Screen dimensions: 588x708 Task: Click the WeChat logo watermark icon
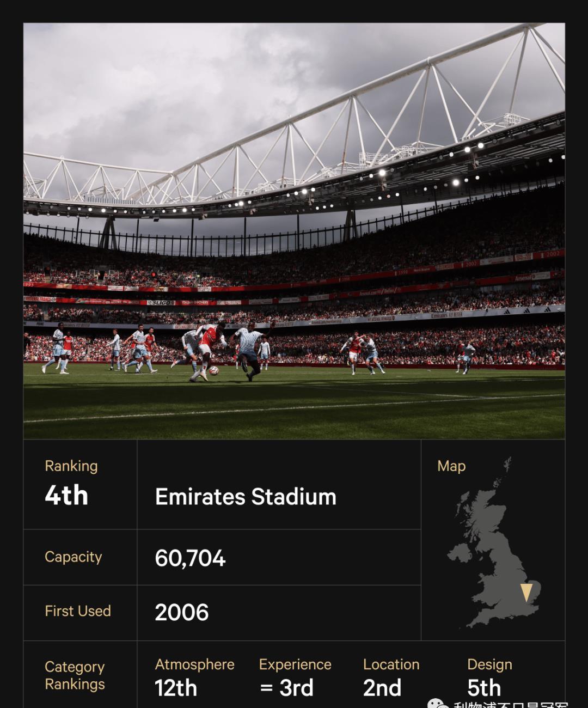pos(438,704)
